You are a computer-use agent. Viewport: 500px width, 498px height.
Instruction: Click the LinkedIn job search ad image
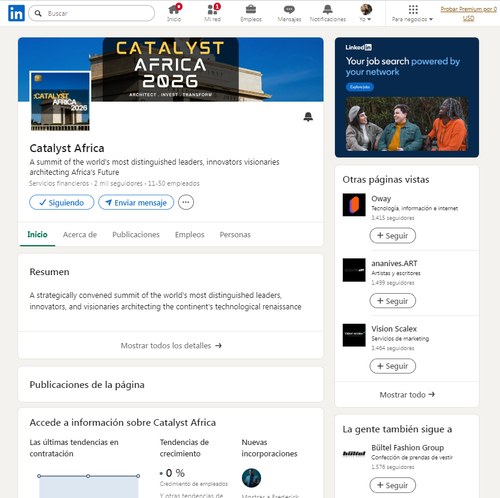[x=407, y=124]
